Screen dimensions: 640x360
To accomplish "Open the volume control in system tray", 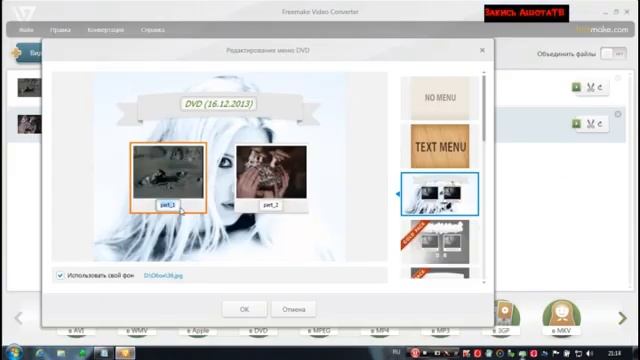I will click(589, 353).
